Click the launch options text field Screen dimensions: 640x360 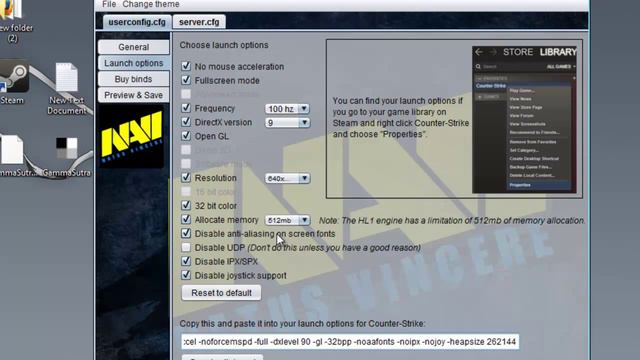point(350,342)
